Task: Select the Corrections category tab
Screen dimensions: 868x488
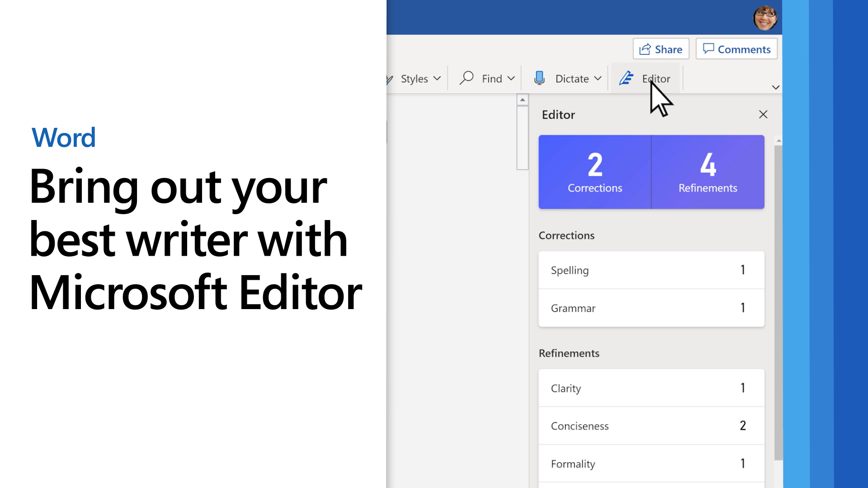Action: point(595,172)
